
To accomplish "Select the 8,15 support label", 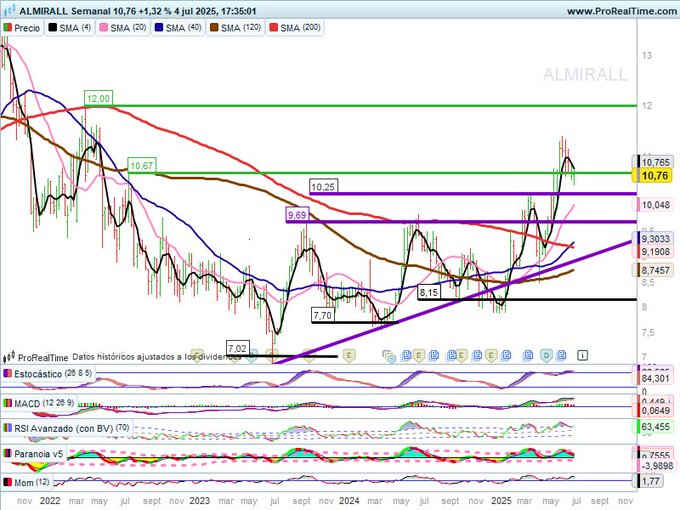I will (428, 292).
